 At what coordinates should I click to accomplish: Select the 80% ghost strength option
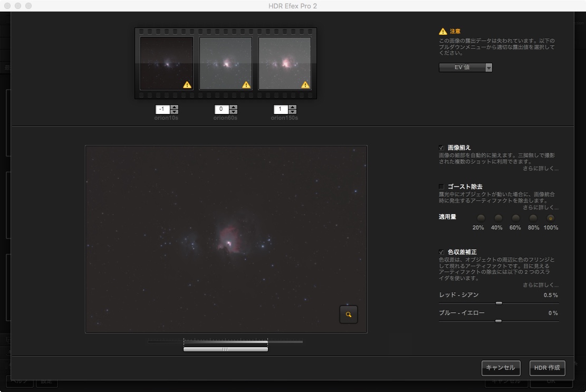533,218
